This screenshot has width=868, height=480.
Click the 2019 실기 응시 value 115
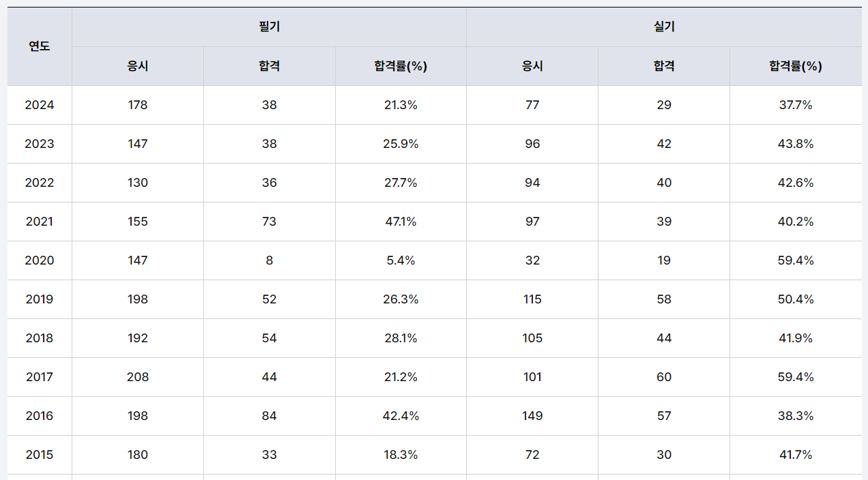pos(532,299)
